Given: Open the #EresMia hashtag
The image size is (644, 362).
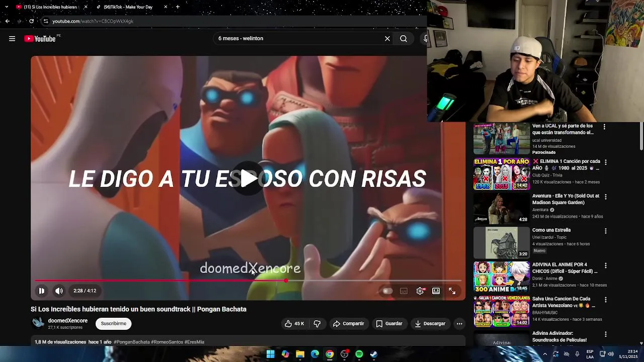Looking at the screenshot, I should (194, 342).
